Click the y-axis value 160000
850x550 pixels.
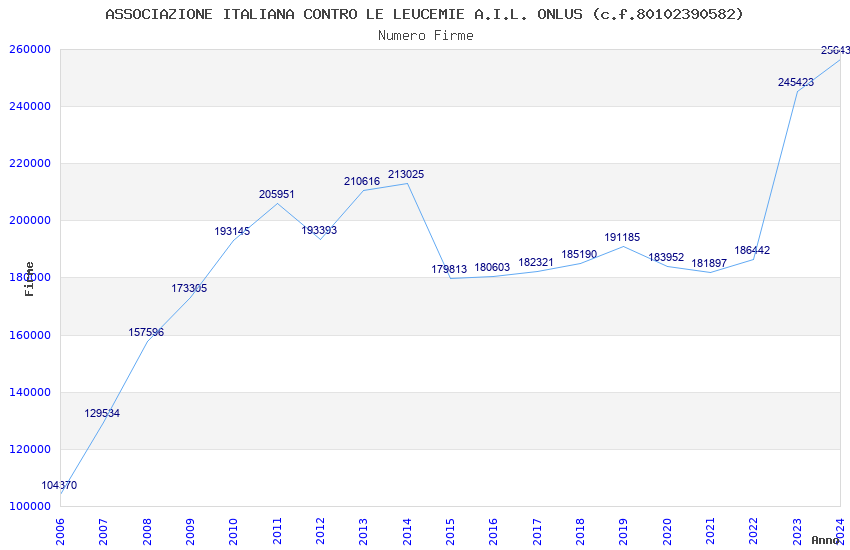[x=30, y=335]
